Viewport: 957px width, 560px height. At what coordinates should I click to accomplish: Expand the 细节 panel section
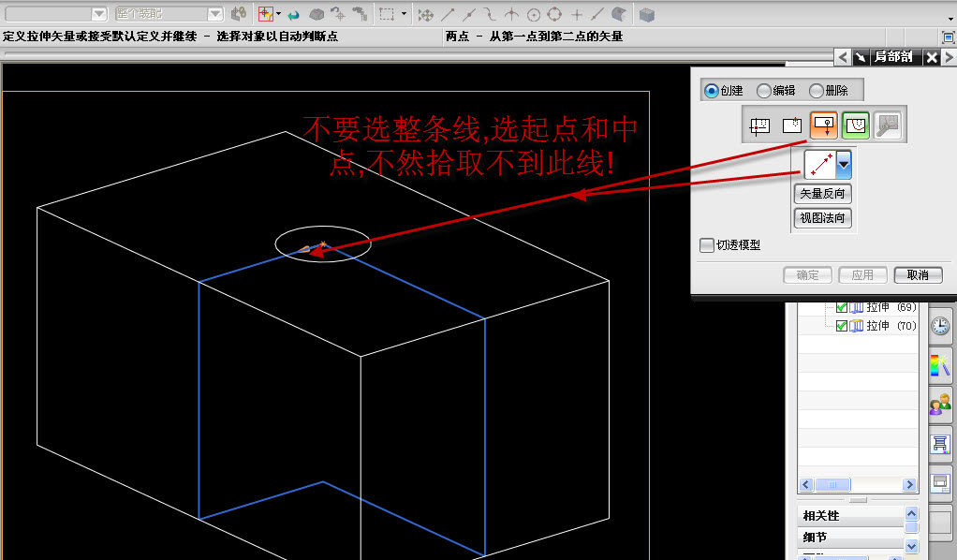[849, 538]
